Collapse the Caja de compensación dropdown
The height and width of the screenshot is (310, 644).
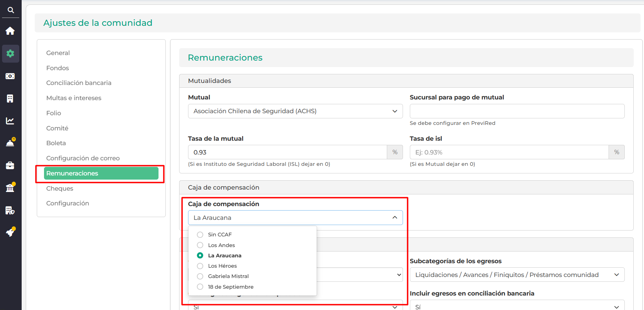pyautogui.click(x=295, y=218)
